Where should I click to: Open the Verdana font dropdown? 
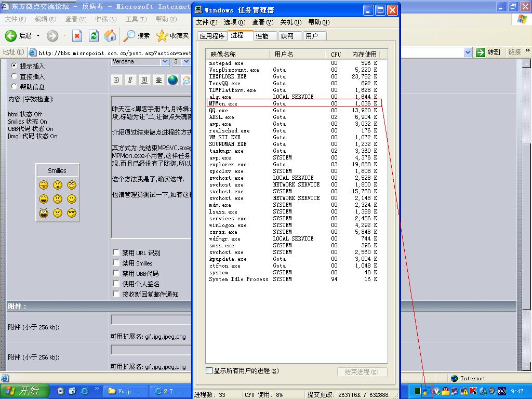(165, 62)
